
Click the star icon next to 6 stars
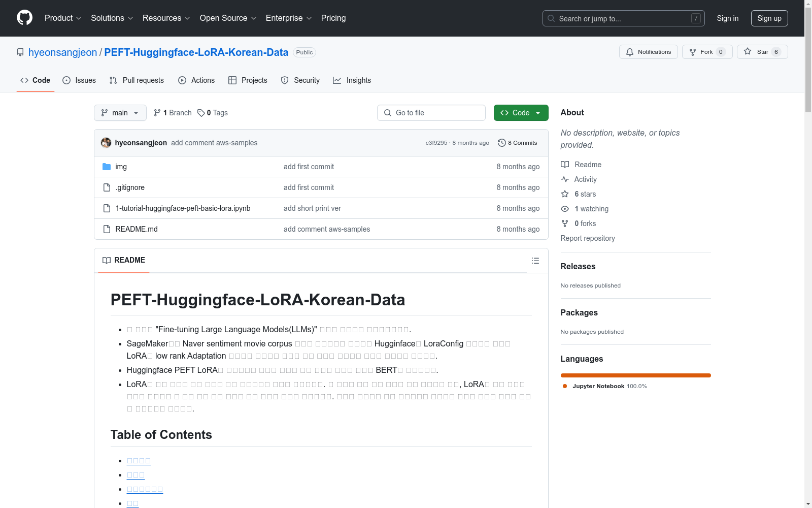565,194
